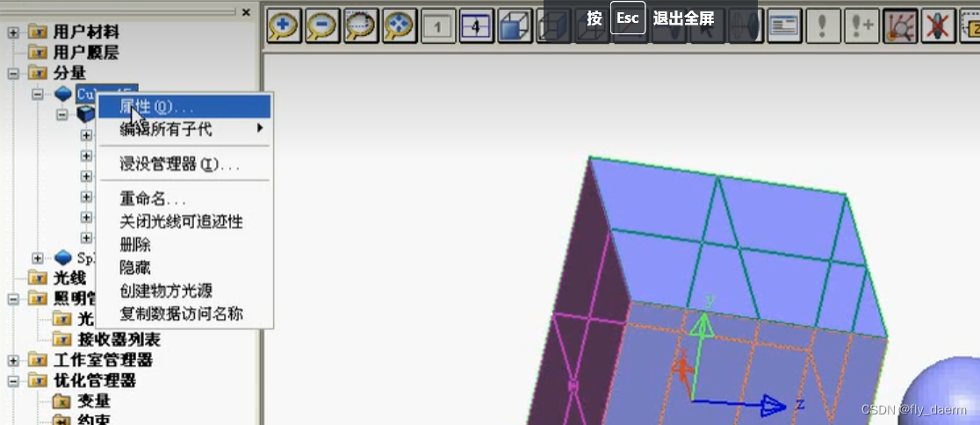
Task: Expand the 用户材料 folder
Action: click(x=13, y=32)
